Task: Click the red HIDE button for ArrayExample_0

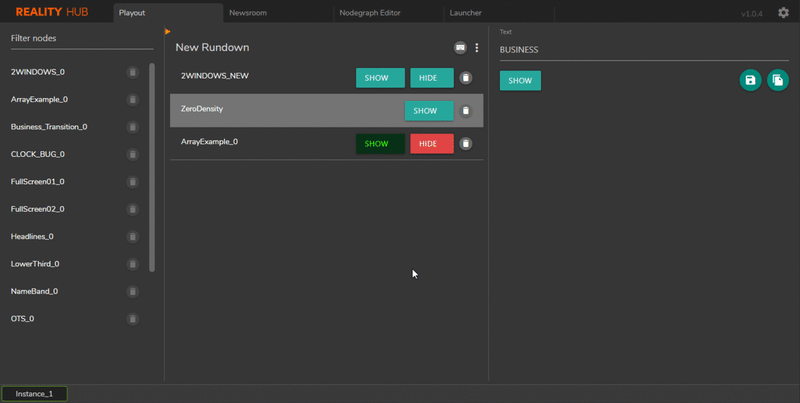Action: (432, 144)
